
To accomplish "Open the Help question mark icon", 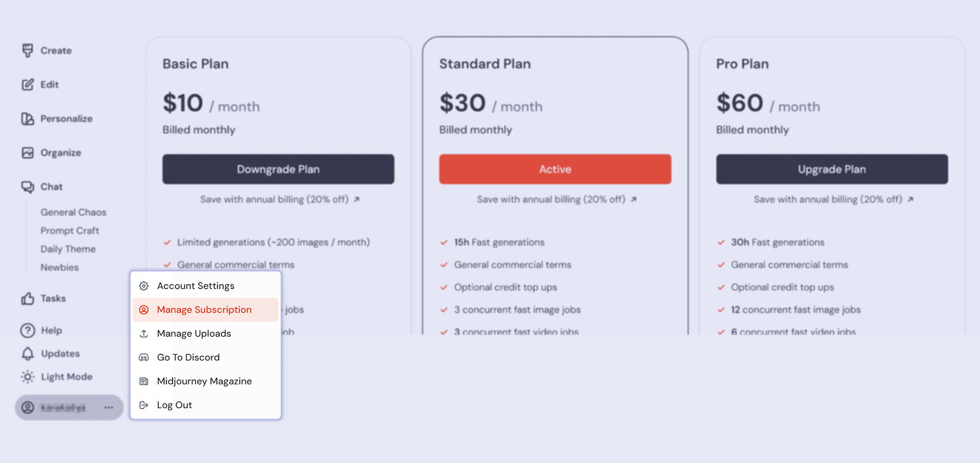I will [27, 330].
